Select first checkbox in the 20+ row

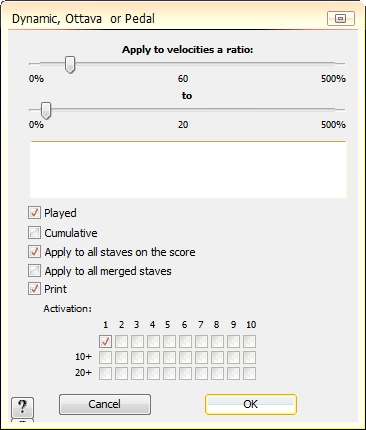105,373
